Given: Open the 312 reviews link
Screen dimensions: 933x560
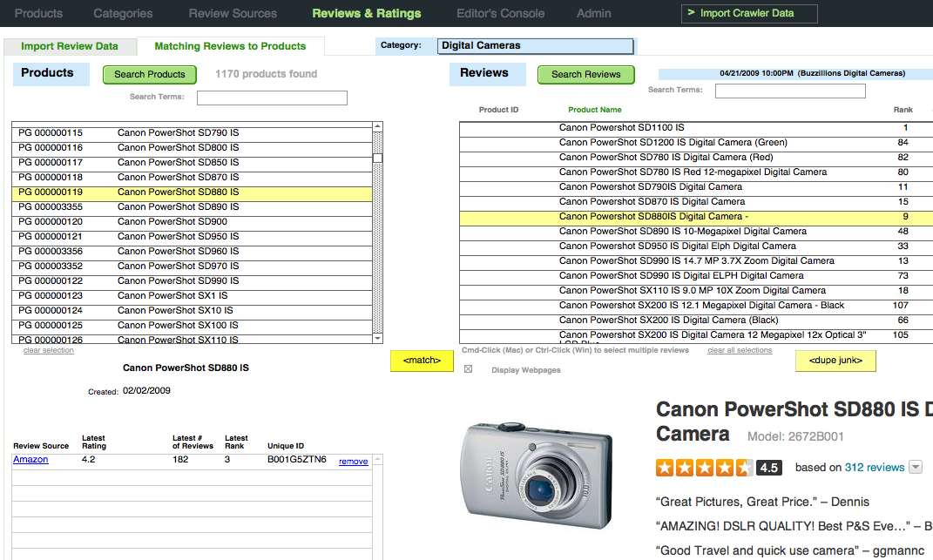Looking at the screenshot, I should (x=875, y=468).
